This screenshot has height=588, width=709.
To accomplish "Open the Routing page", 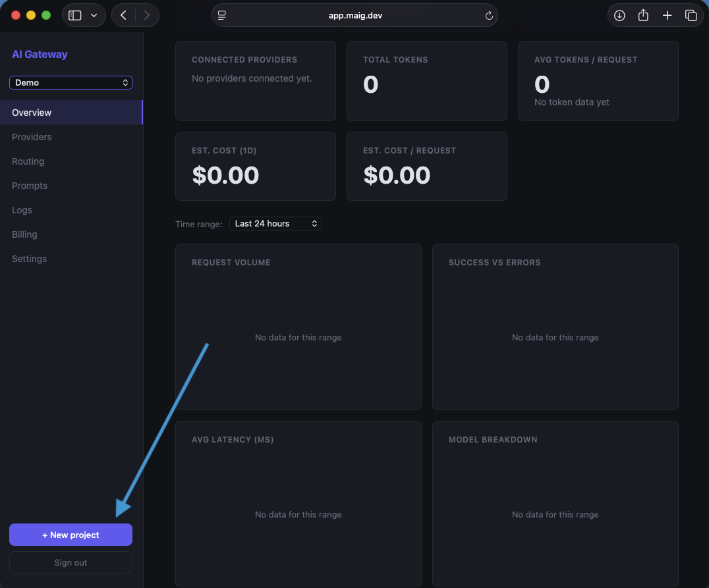I will coord(28,161).
